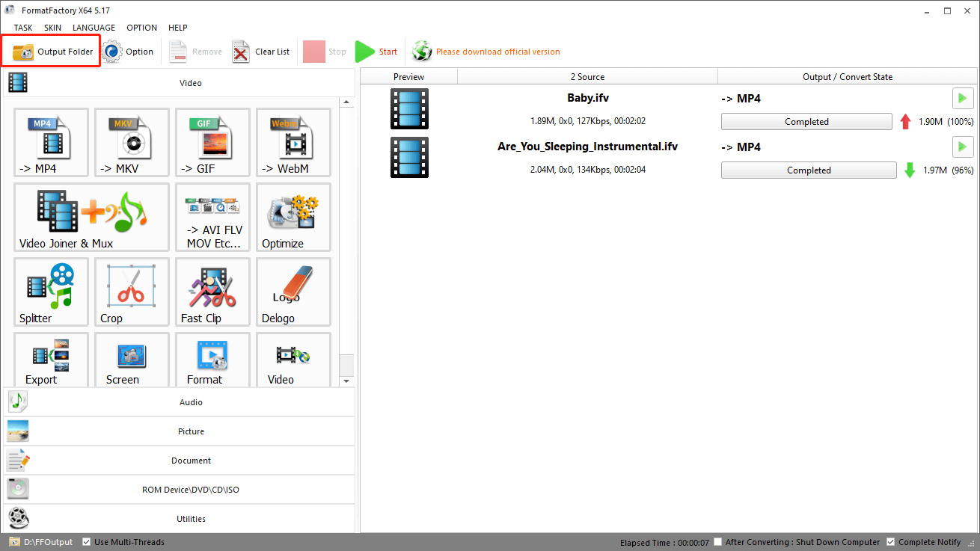Screen dimensions: 980x551
Task: Select Are_You_Sleeping_Instrumental.ifv file name
Action: point(588,147)
